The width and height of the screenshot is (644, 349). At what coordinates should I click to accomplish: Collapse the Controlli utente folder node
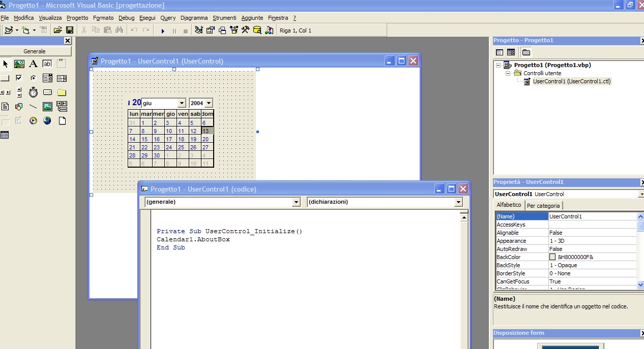(508, 73)
